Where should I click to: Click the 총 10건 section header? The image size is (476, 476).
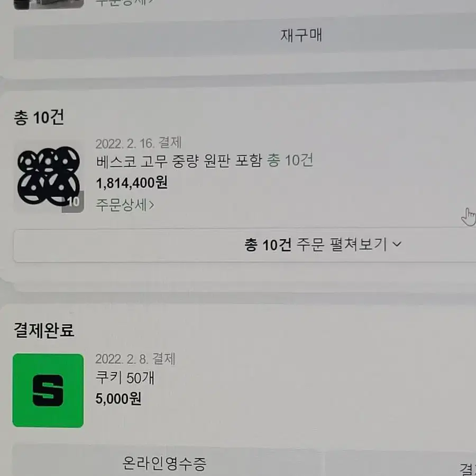[39, 117]
